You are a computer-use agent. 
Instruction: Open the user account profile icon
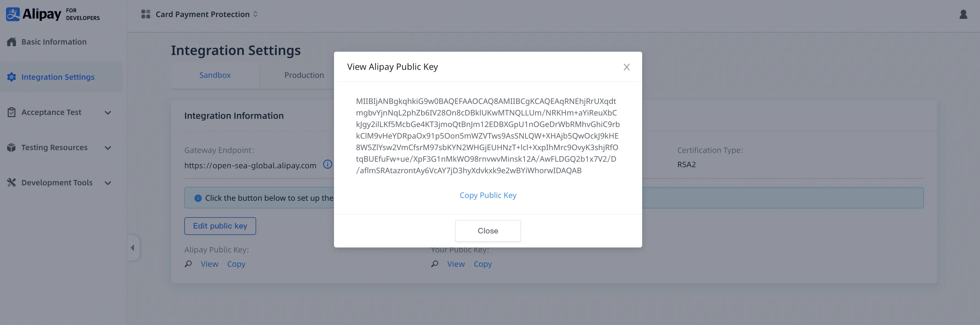click(x=963, y=15)
